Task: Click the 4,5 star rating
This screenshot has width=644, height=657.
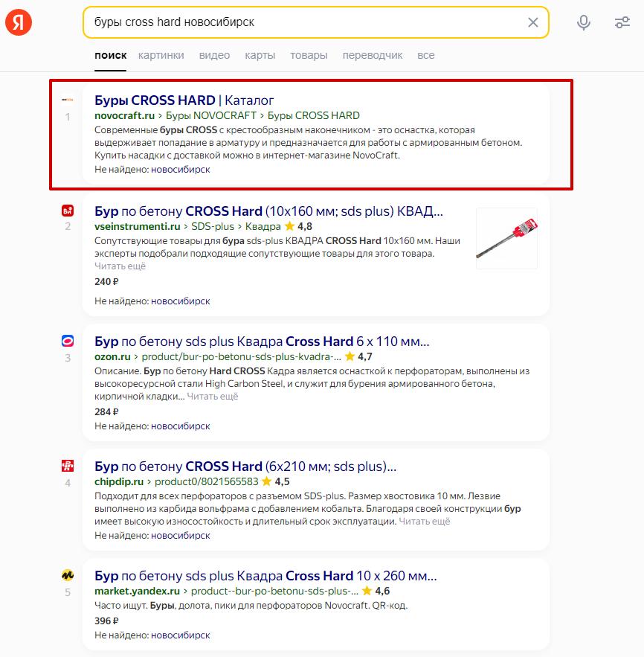Action: tap(276, 481)
